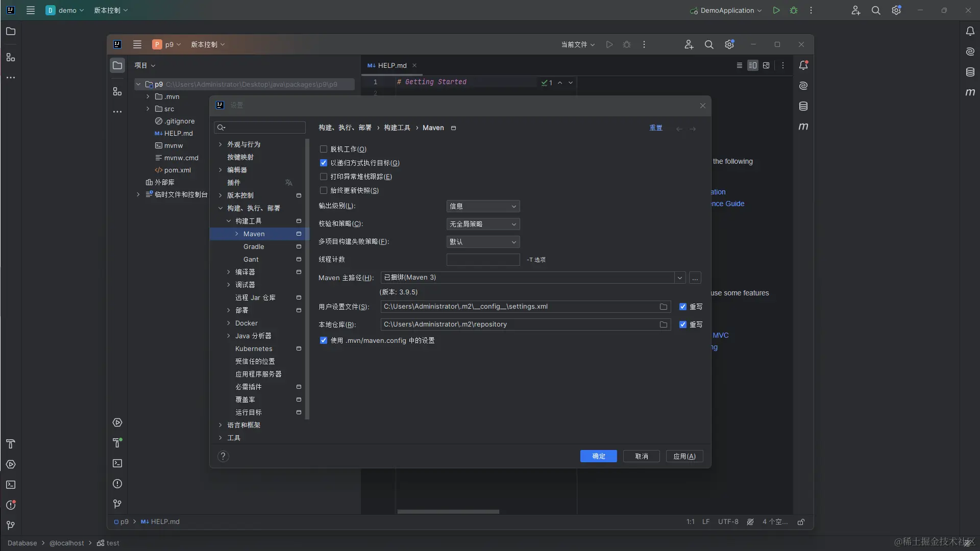Image resolution: width=980 pixels, height=551 pixels.
Task: Expand 语言和框架 settings node
Action: pyautogui.click(x=220, y=425)
